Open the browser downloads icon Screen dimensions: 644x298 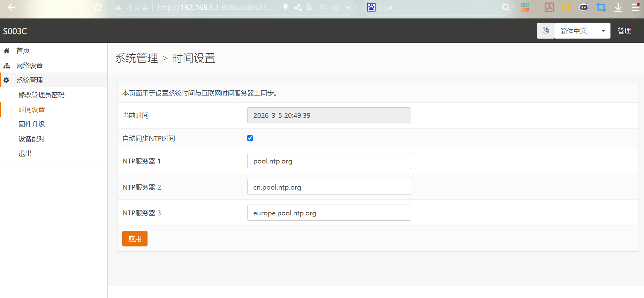click(618, 7)
